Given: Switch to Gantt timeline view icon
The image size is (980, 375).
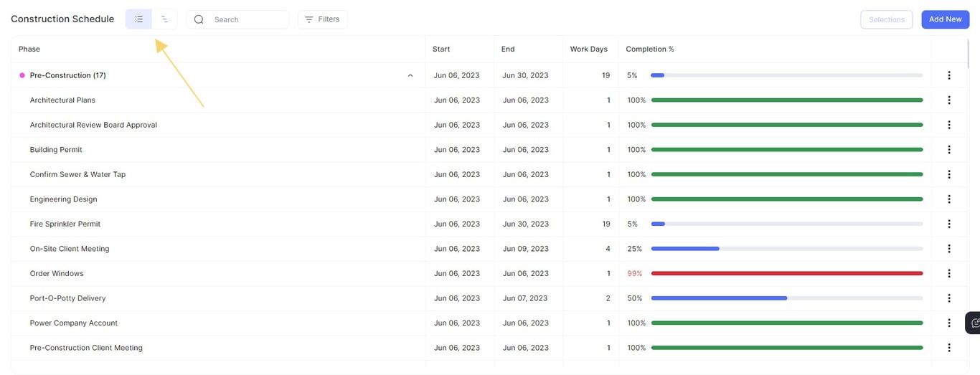Looking at the screenshot, I should click(164, 19).
